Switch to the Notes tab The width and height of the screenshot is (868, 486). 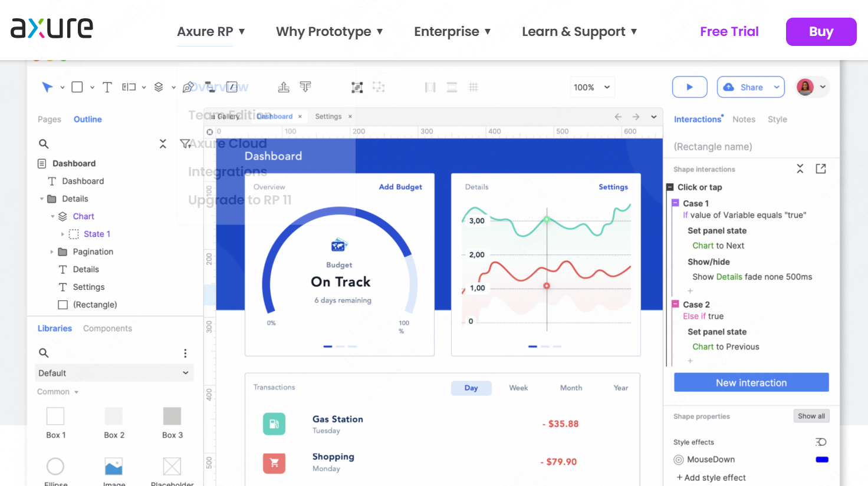click(744, 119)
